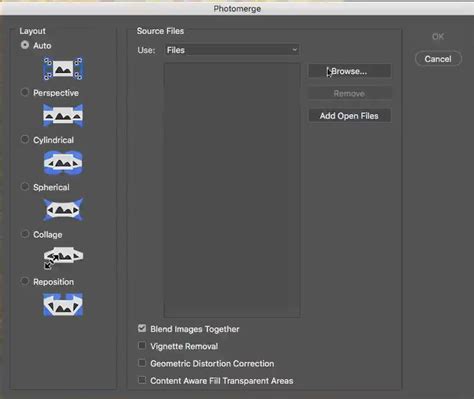Screen dimensions: 474x399
Task: Click the Auto layout preview icon
Action: click(63, 68)
